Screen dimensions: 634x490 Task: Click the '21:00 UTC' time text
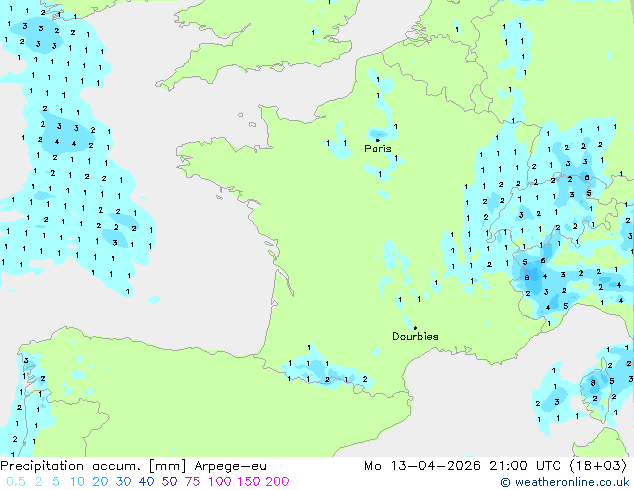[525, 466]
